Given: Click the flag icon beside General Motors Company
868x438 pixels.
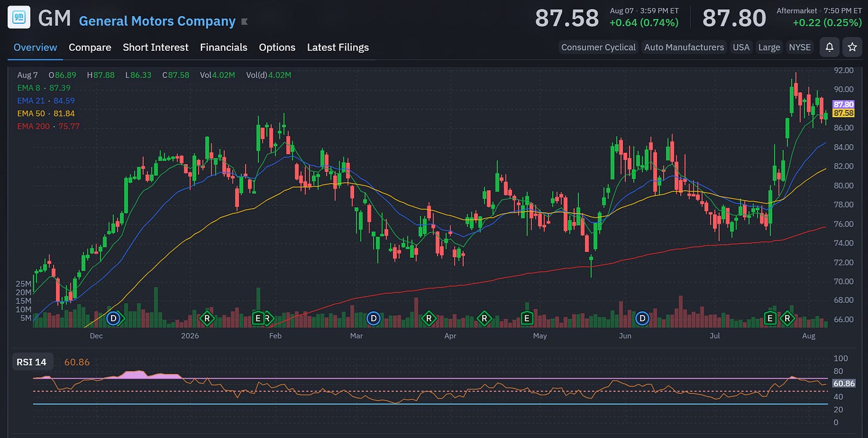Looking at the screenshot, I should click(244, 21).
